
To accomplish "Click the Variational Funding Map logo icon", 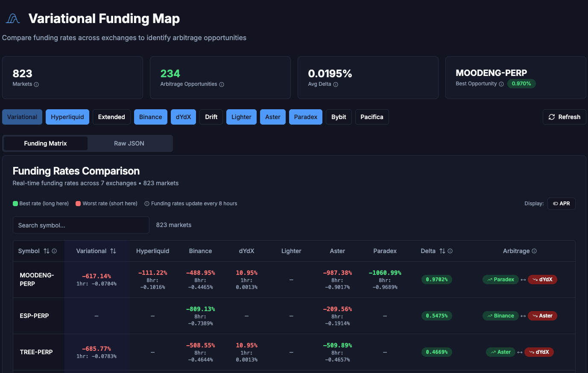I will click(x=13, y=18).
